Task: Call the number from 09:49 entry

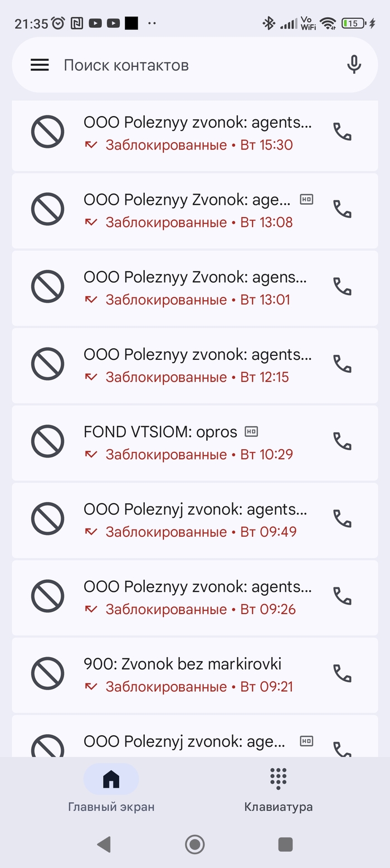Action: [x=342, y=519]
